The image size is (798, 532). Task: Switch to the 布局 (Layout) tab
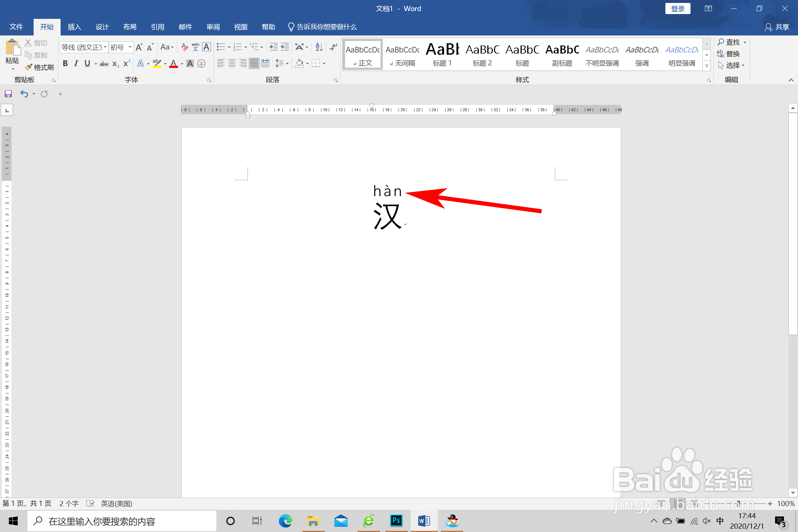pyautogui.click(x=130, y=27)
